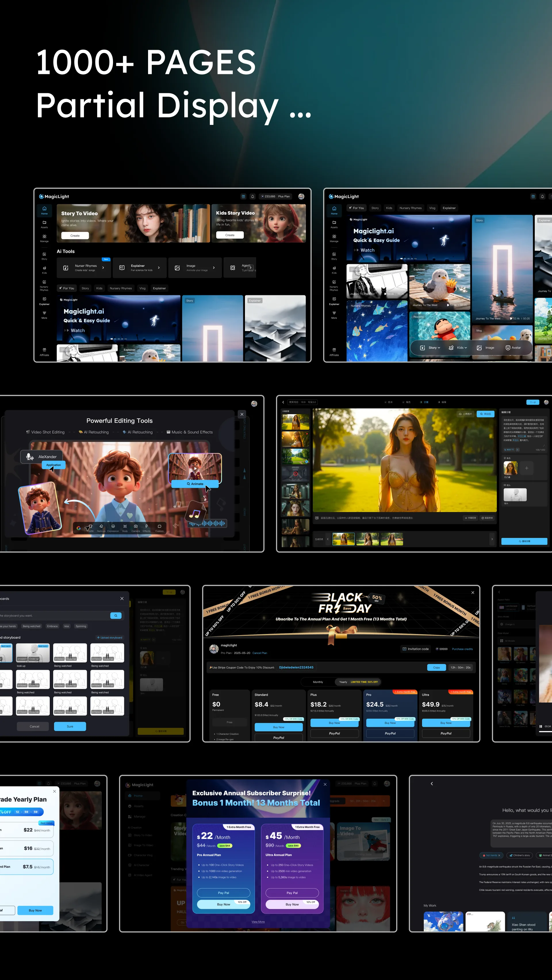Select the Home icon in the top-right gallery screen sidebar
Image resolution: width=552 pixels, height=980 pixels.
click(x=334, y=210)
